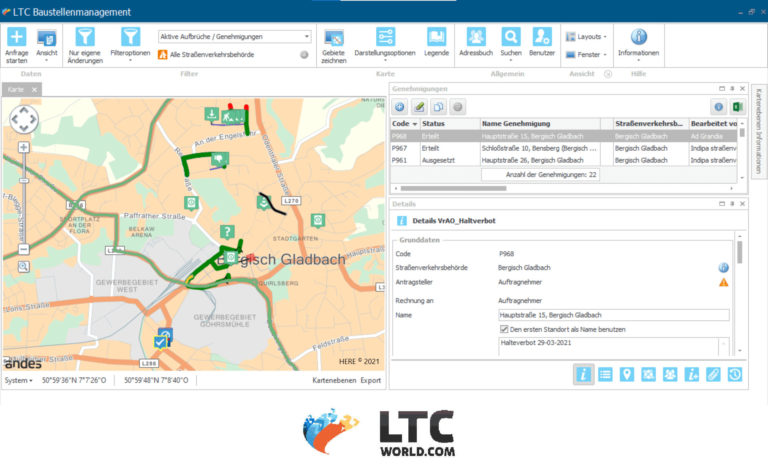768x472 pixels.
Task: Zoom in with the map plus button
Action: (x=24, y=147)
